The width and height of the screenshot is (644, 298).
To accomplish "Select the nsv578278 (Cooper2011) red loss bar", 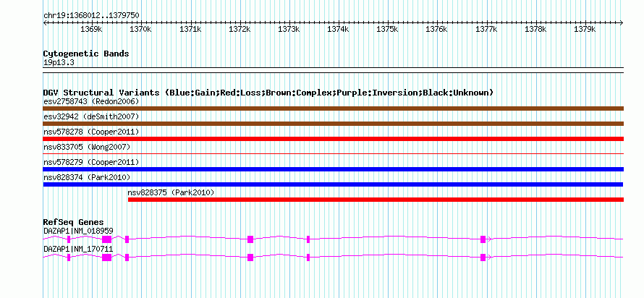I will pos(333,139).
